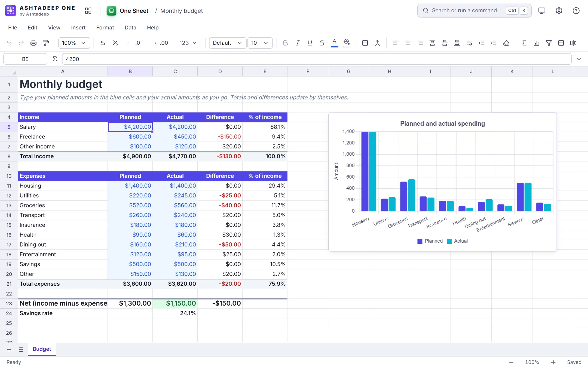
Task: Click the search or run command field
Action: pyautogui.click(x=474, y=11)
